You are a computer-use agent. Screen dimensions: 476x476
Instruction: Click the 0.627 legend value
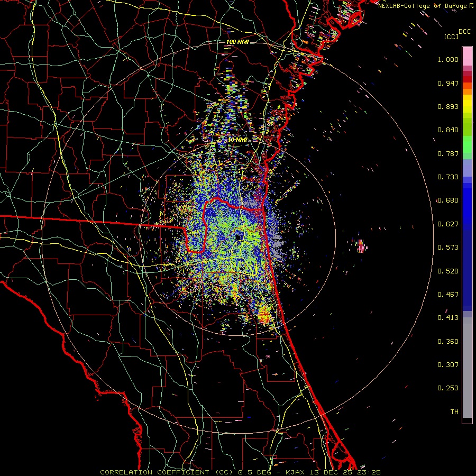(448, 224)
